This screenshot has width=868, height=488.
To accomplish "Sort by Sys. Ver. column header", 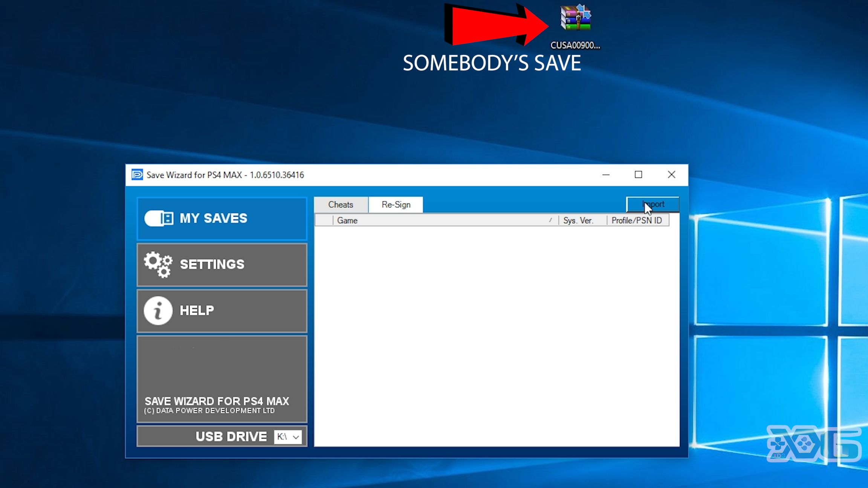I will click(582, 220).
